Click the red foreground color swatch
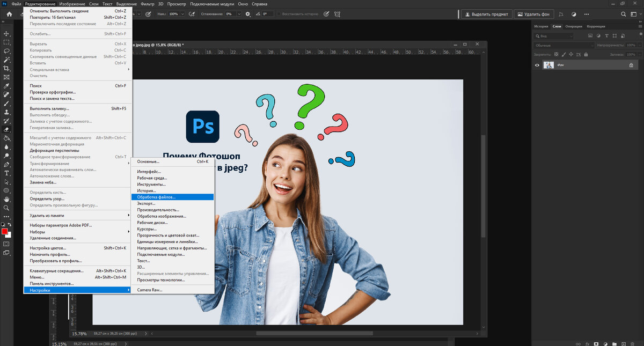The image size is (644, 346). (5, 232)
